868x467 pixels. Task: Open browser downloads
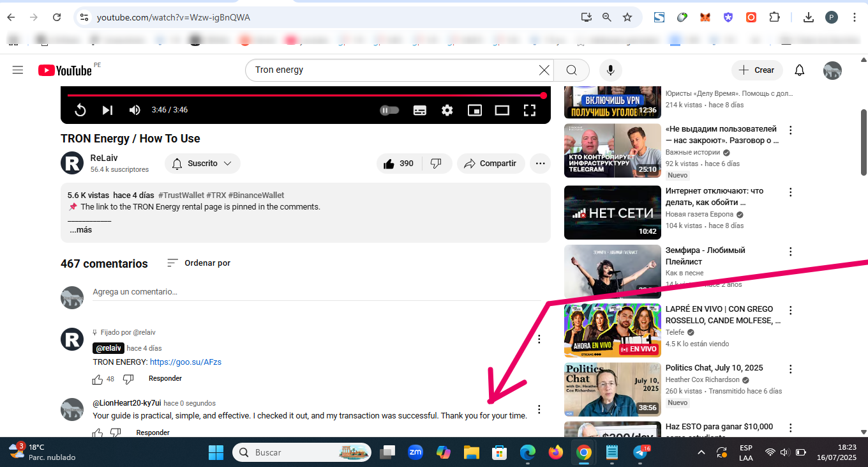point(809,17)
